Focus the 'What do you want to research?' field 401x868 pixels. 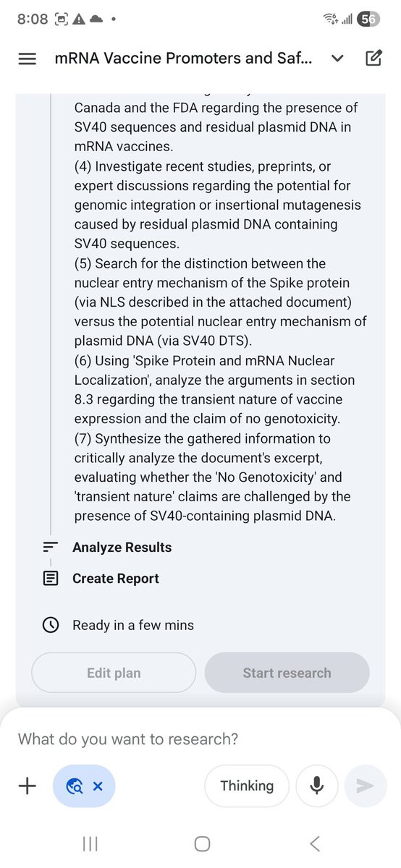coord(128,739)
